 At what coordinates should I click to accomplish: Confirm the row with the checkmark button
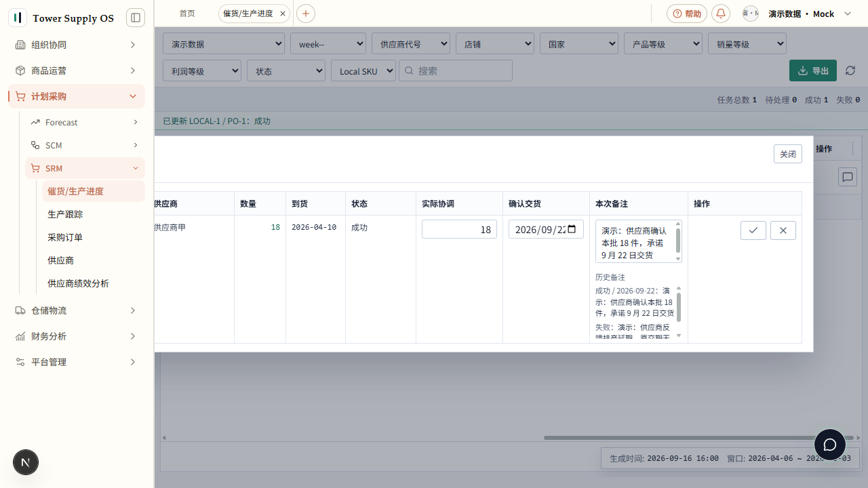click(753, 230)
